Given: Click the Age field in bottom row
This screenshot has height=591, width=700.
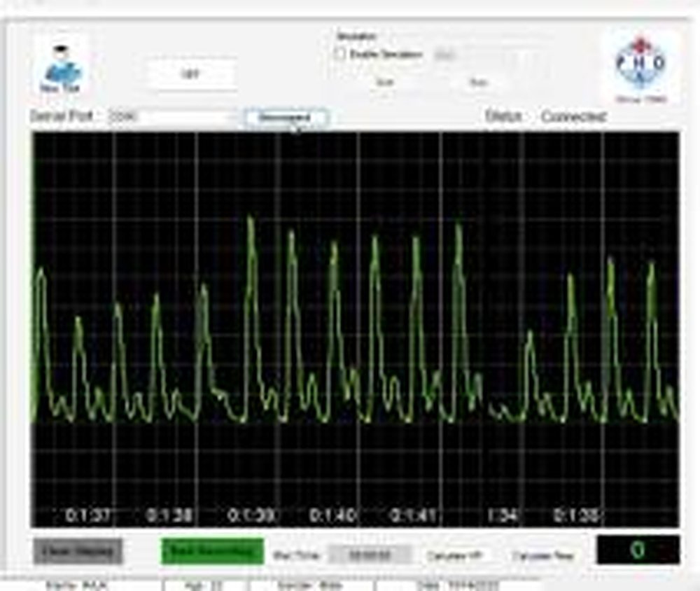Looking at the screenshot, I should [205, 585].
